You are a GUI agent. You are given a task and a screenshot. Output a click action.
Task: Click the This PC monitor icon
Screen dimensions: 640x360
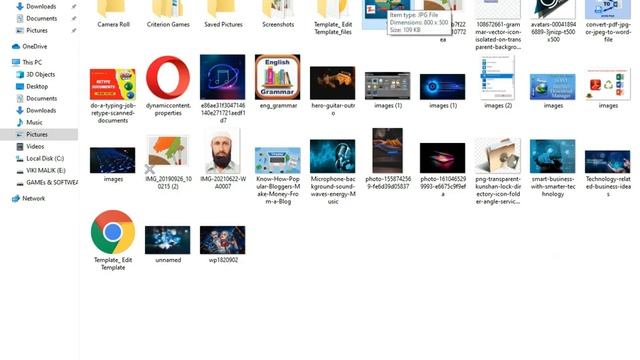[16, 62]
